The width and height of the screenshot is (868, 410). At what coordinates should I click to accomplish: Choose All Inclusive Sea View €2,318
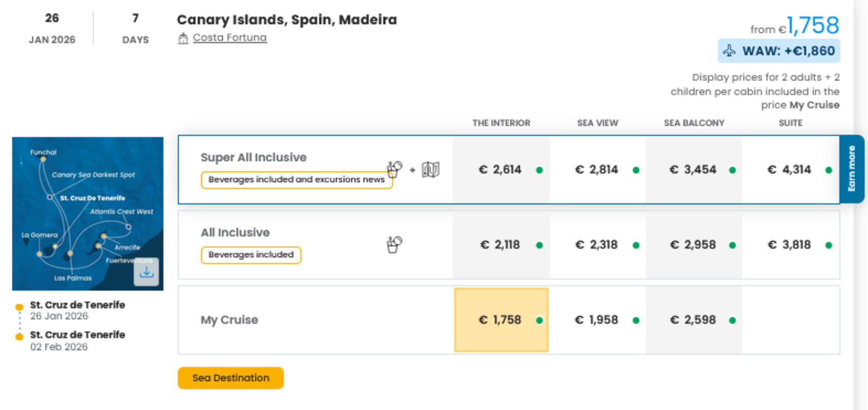click(x=598, y=245)
